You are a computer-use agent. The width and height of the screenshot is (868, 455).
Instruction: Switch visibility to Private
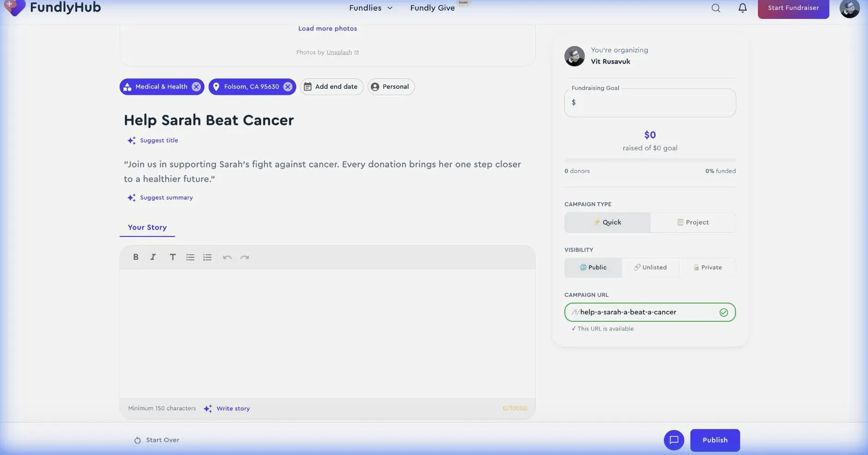[x=707, y=267]
